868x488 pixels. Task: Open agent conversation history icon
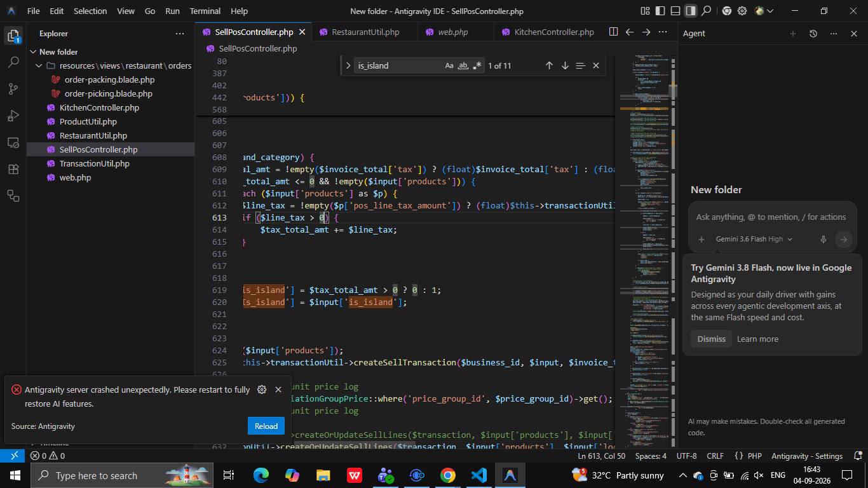(813, 34)
